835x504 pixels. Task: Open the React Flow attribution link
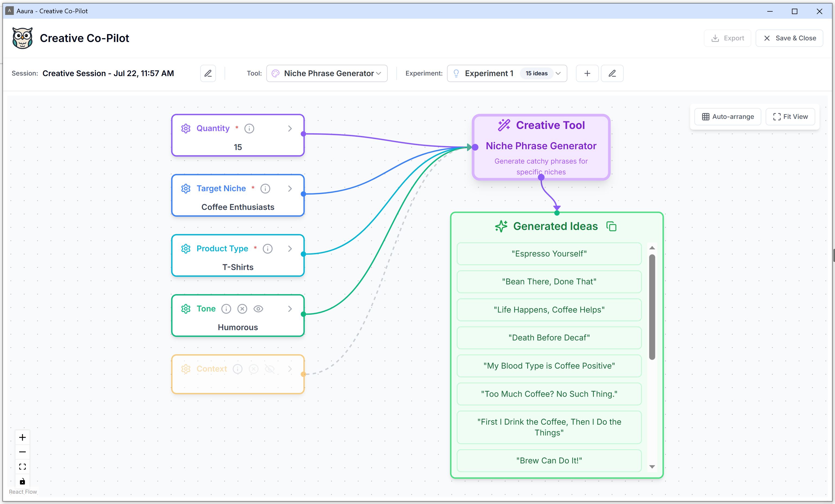pyautogui.click(x=23, y=492)
